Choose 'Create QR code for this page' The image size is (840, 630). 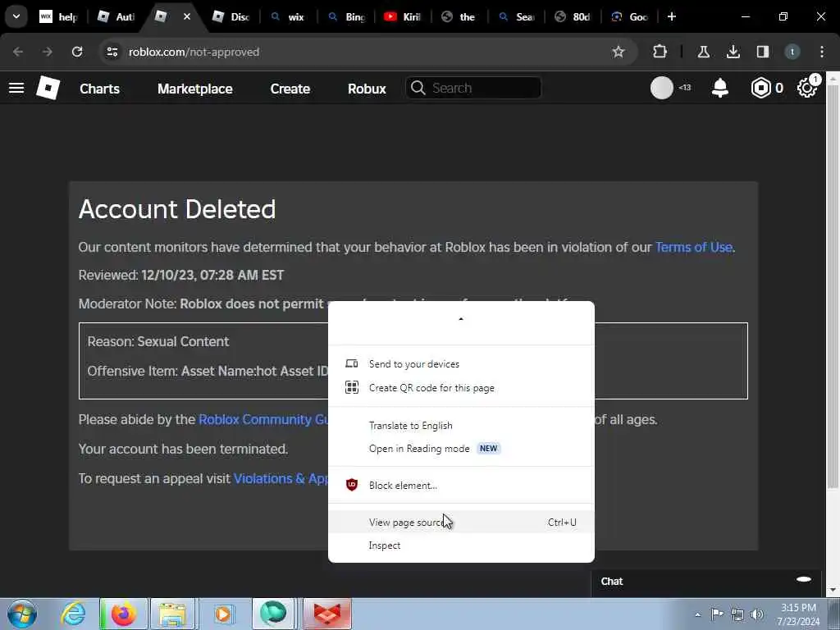[x=461, y=388]
